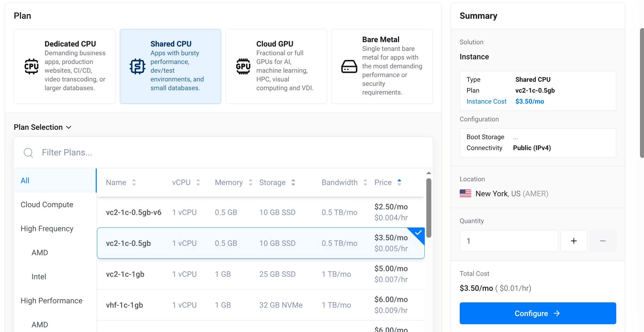644x332 pixels.
Task: Click the Instance Cost link
Action: (486, 101)
